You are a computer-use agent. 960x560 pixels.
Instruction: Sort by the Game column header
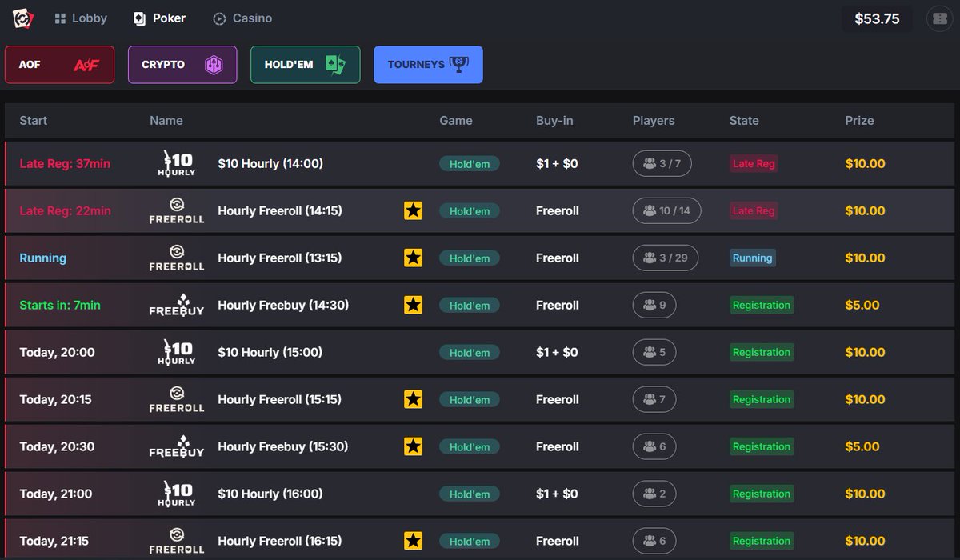tap(456, 121)
